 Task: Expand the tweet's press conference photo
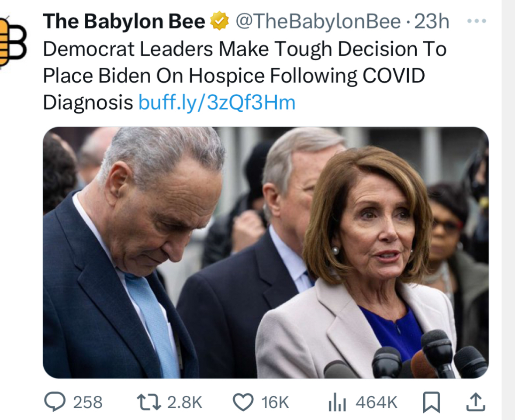pos(265,252)
